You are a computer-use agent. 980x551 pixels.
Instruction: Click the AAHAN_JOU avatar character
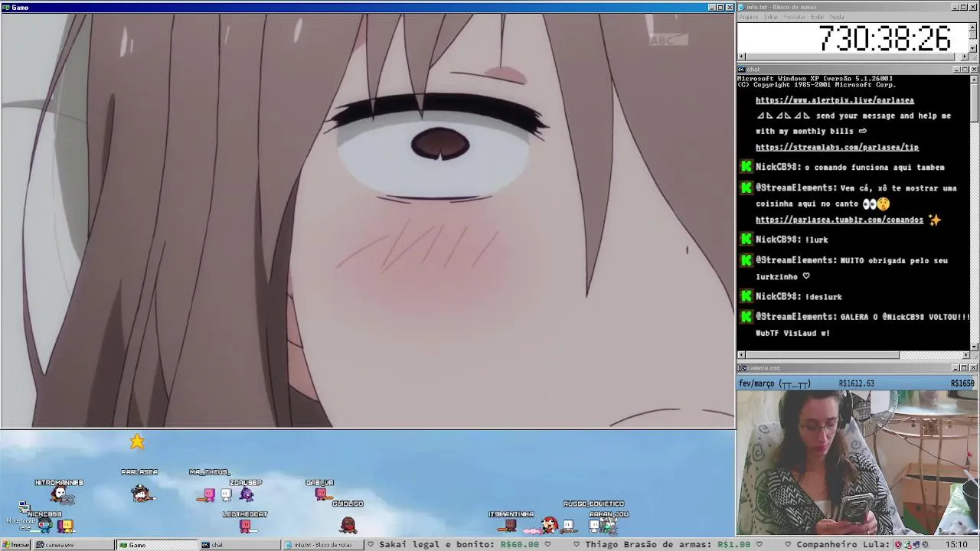click(x=609, y=525)
